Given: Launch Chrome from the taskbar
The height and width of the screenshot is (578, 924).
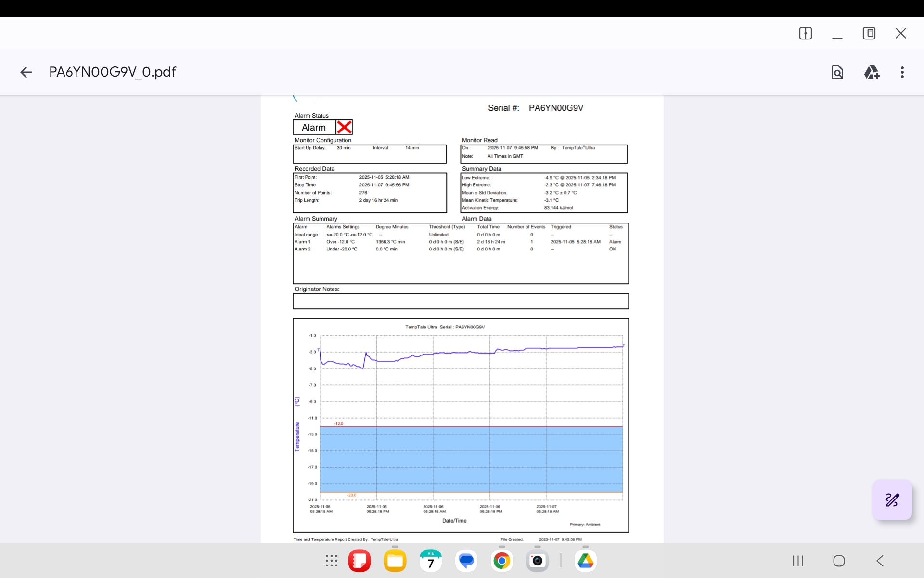Looking at the screenshot, I should (x=502, y=561).
